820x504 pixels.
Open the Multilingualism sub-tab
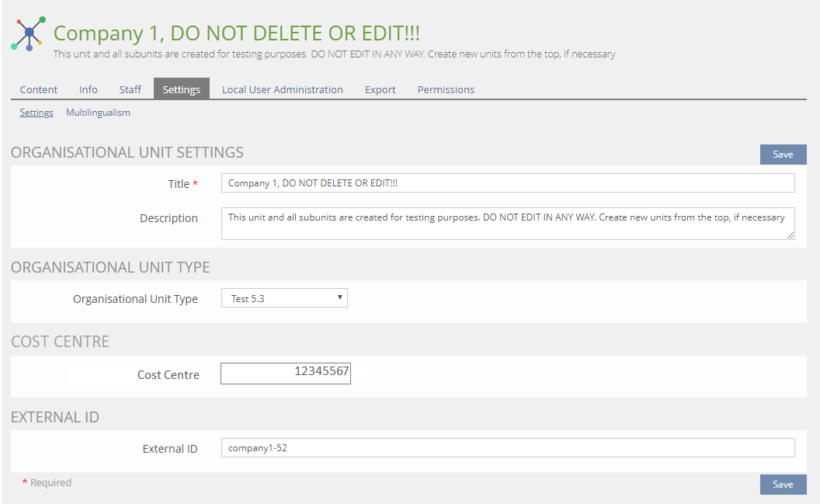click(x=98, y=113)
